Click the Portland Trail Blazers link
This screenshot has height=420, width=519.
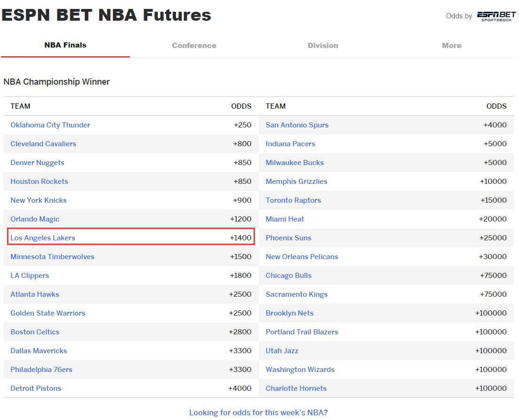[x=302, y=332]
